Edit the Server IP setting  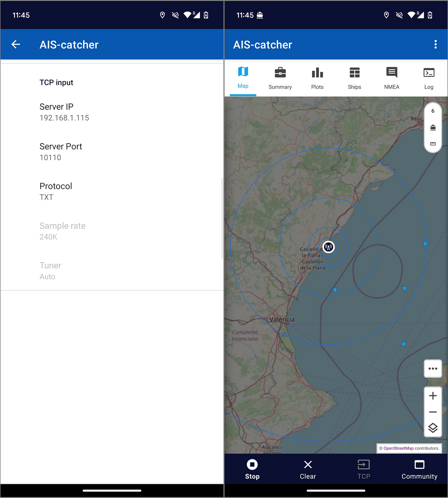coord(64,112)
